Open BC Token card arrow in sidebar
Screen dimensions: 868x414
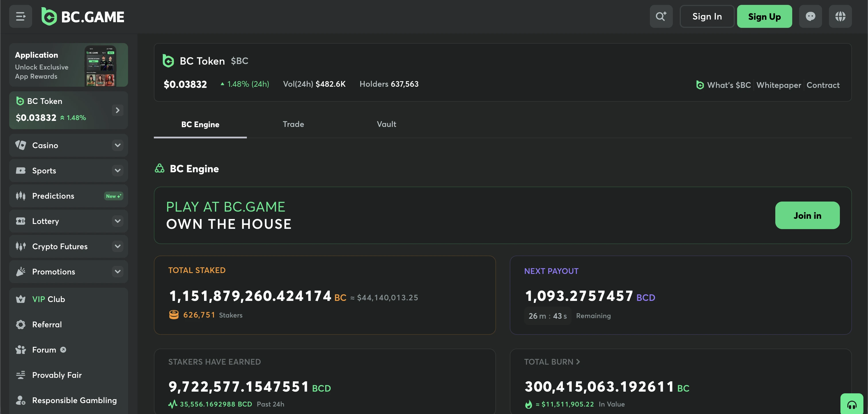[x=118, y=110]
